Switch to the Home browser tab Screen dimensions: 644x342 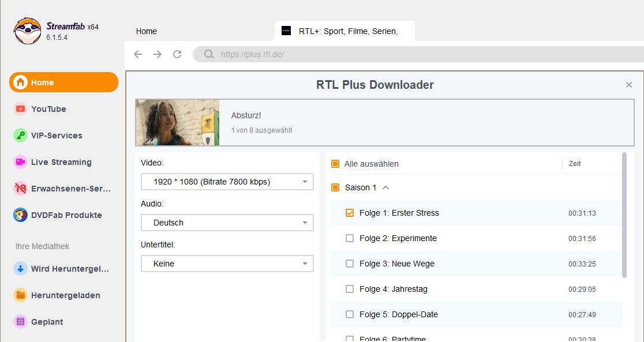pyautogui.click(x=147, y=31)
